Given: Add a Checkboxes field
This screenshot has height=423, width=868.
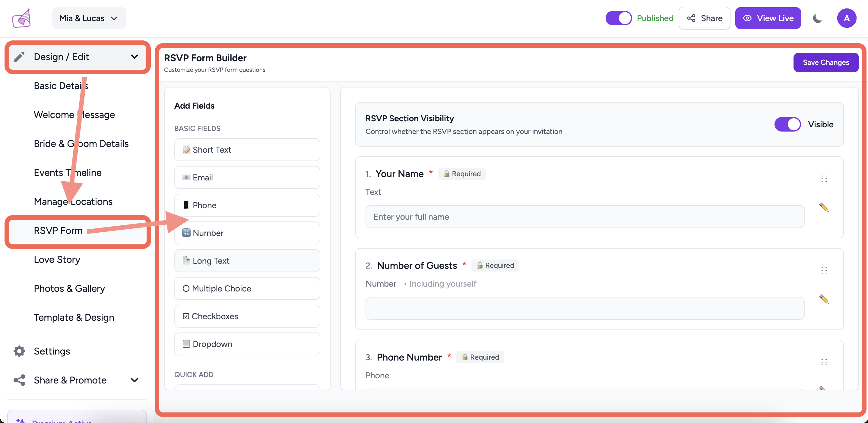Looking at the screenshot, I should [247, 316].
